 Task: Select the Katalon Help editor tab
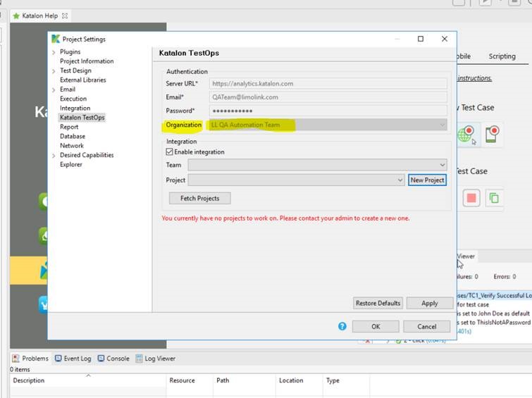pos(39,16)
